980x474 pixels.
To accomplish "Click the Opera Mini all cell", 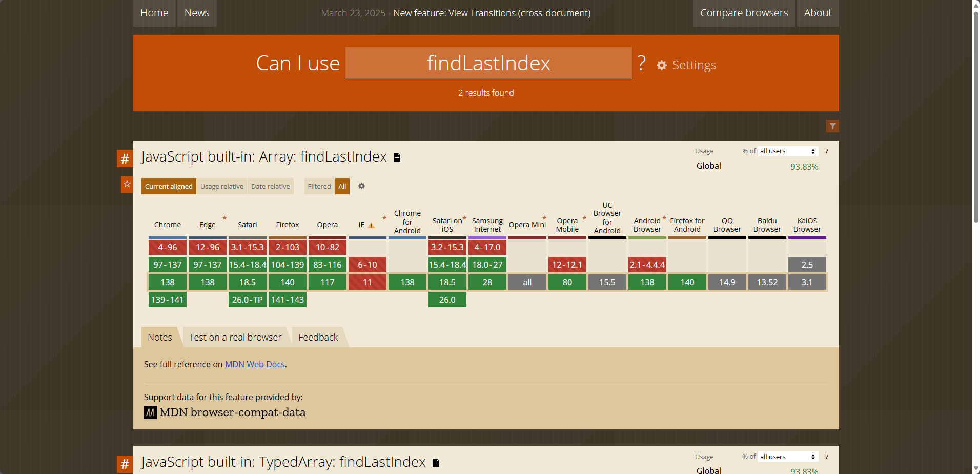I will [x=527, y=282].
